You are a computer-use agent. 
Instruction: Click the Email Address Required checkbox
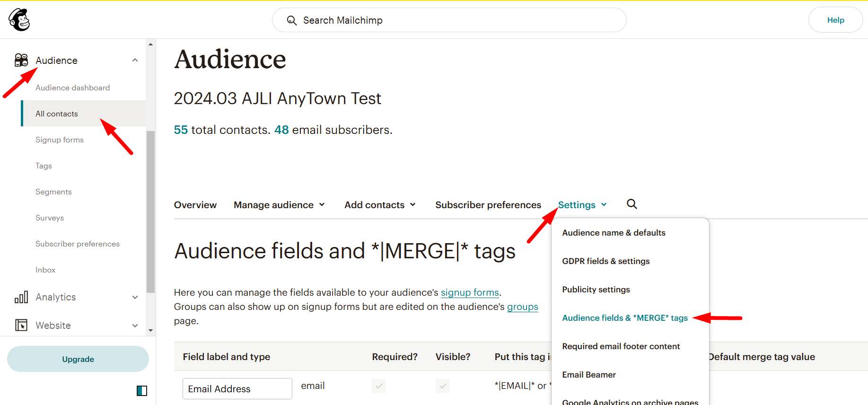coord(379,386)
